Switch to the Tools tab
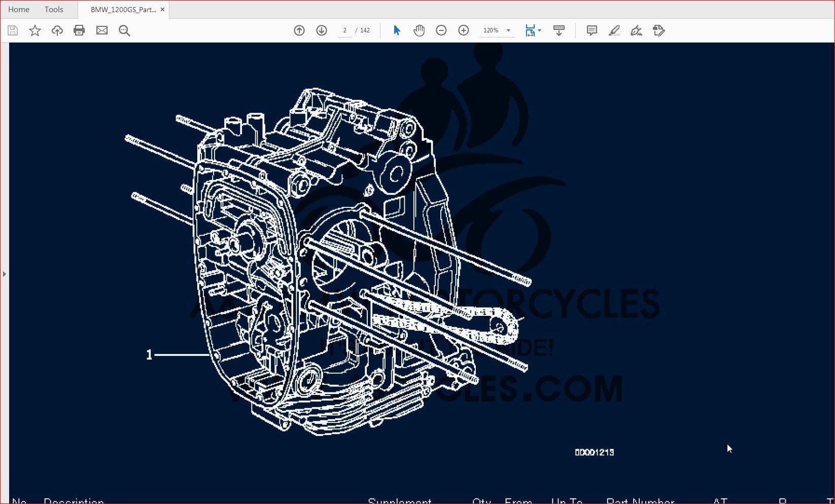The width and height of the screenshot is (835, 504). [x=54, y=10]
